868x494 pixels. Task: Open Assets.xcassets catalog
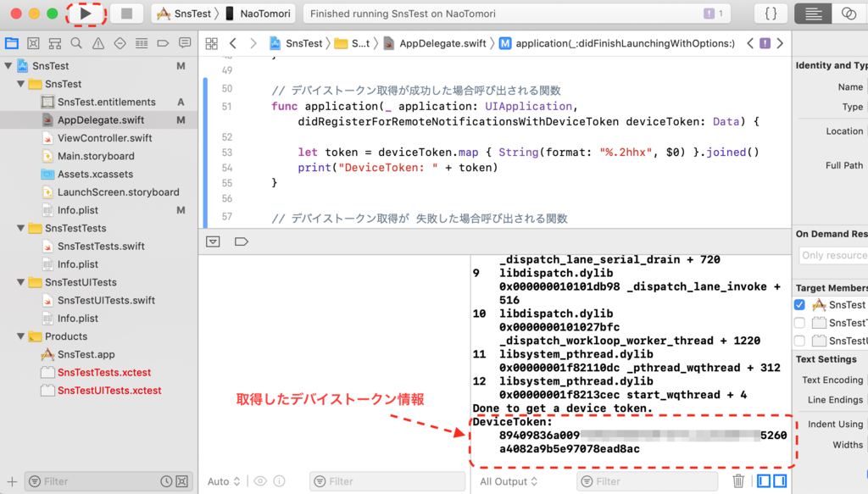coord(95,175)
